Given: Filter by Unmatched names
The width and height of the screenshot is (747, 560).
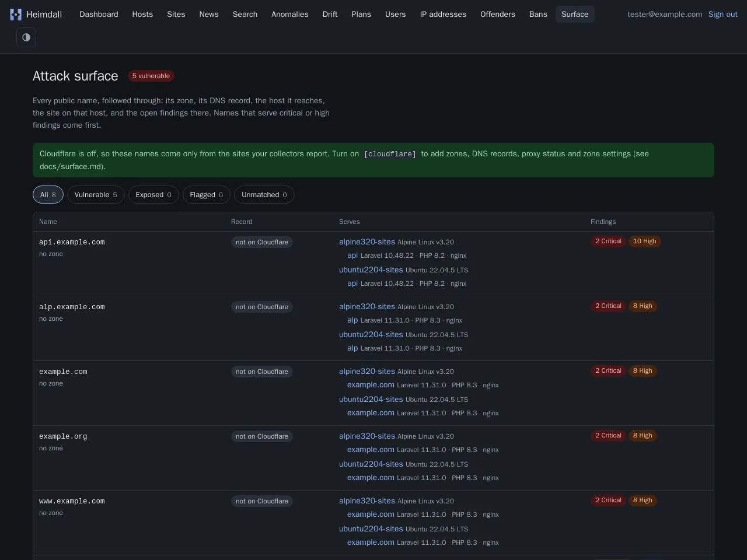Looking at the screenshot, I should point(264,195).
